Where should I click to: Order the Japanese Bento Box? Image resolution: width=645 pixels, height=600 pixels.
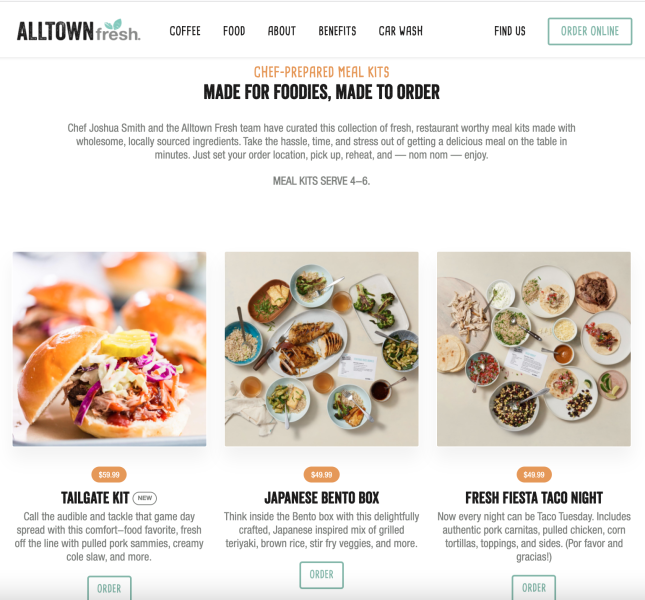[322, 575]
